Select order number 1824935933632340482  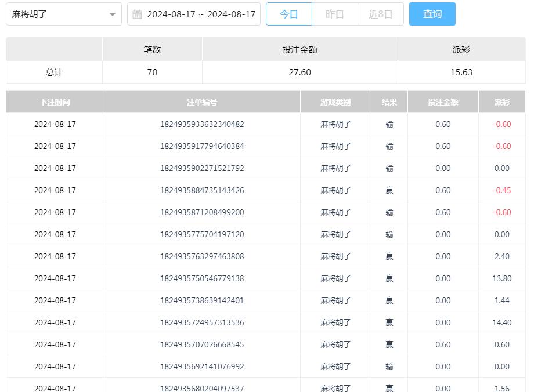202,124
